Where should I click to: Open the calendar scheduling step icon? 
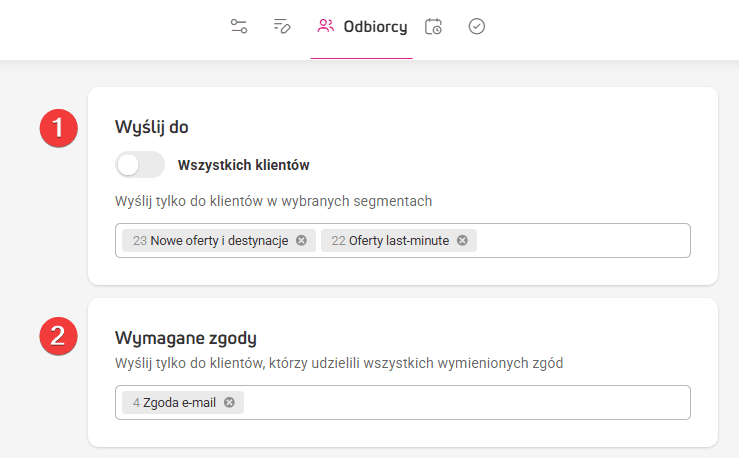pos(434,26)
